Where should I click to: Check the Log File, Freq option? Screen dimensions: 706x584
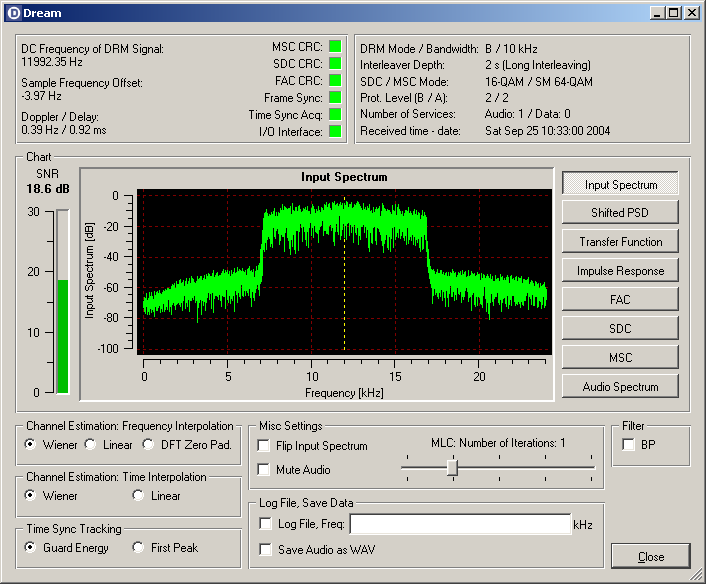point(266,524)
